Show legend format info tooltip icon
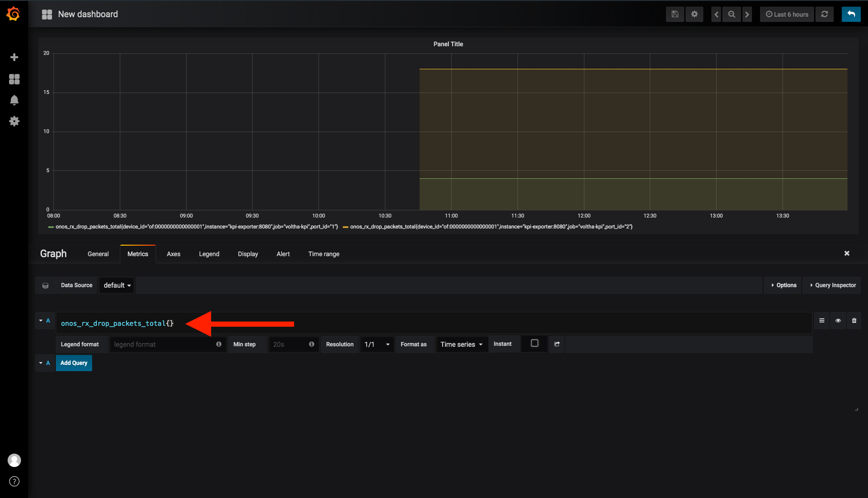The width and height of the screenshot is (868, 498). tap(219, 344)
